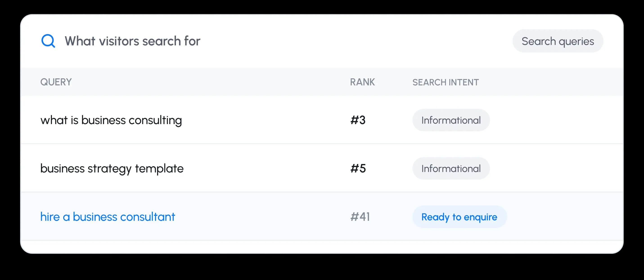Screen dimensions: 644x280
Task: Open the hire a business consultant link
Action: (x=108, y=217)
